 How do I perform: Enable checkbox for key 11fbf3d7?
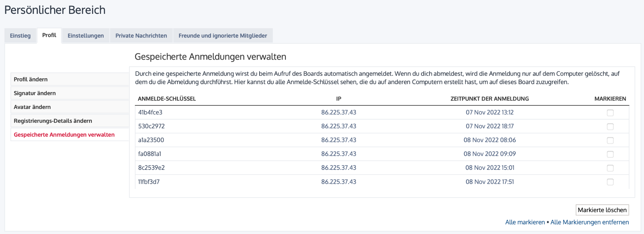click(x=610, y=182)
